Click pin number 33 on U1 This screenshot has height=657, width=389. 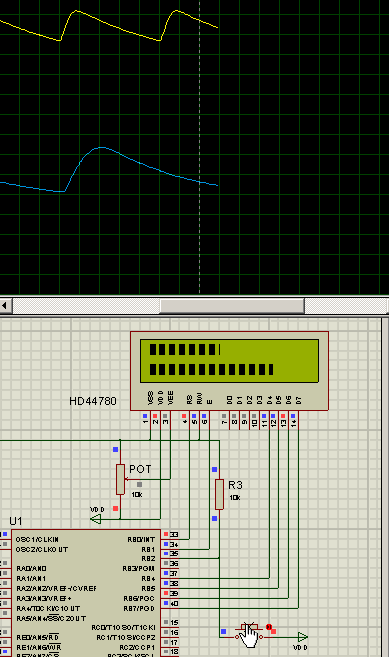click(x=174, y=534)
